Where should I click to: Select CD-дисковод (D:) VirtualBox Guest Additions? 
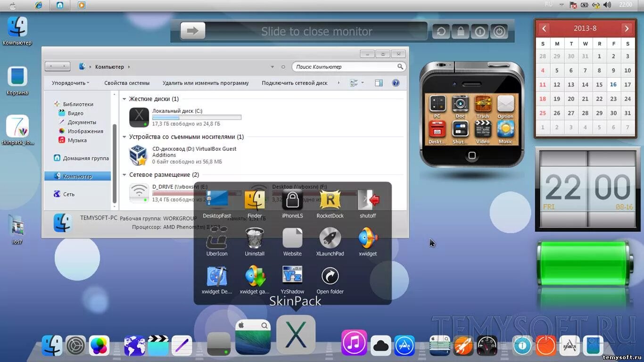(185, 155)
